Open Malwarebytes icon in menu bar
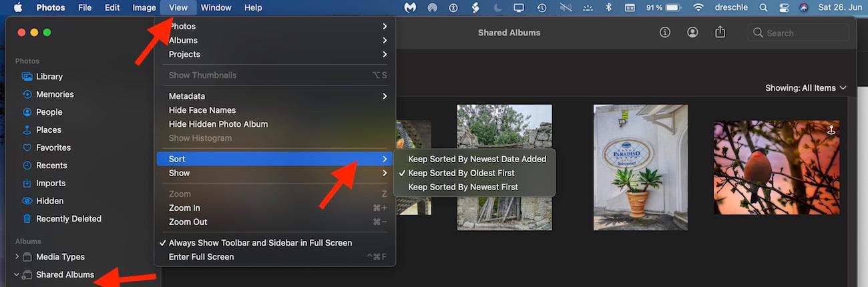This screenshot has width=868, height=287. 411,7
